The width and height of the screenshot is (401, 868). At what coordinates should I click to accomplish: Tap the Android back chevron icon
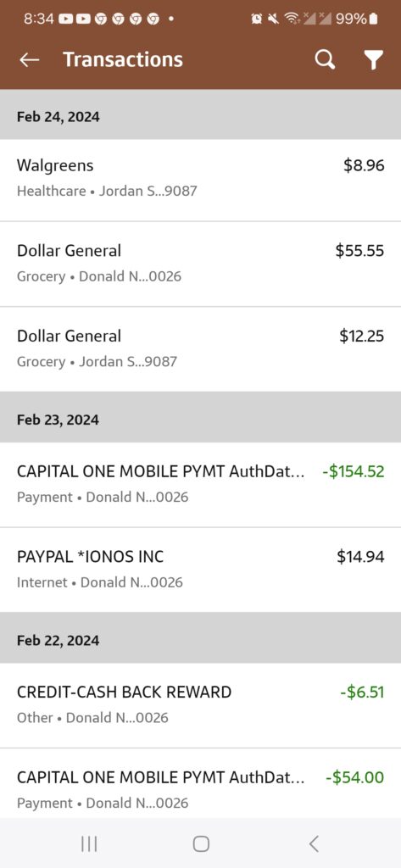click(314, 843)
